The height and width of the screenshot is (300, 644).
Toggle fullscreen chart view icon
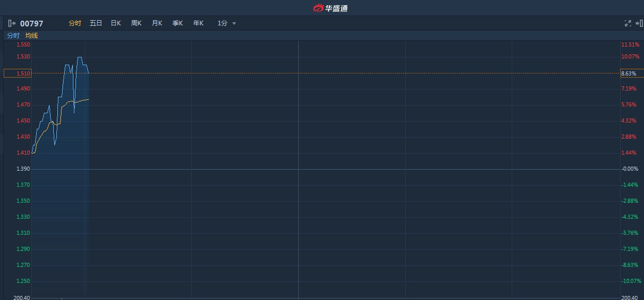click(x=628, y=23)
